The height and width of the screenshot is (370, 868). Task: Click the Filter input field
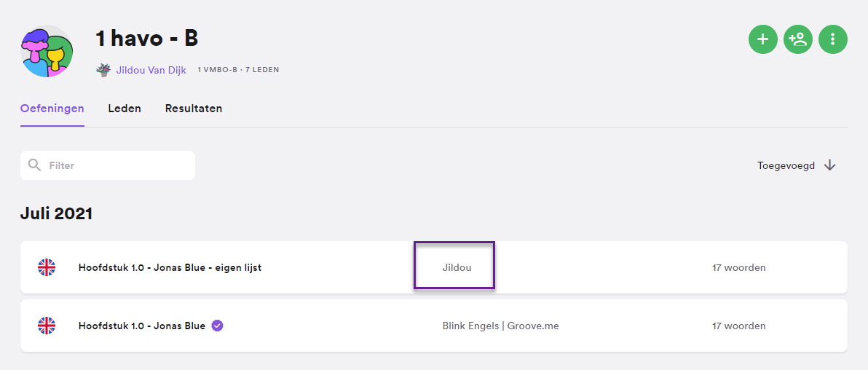107,165
